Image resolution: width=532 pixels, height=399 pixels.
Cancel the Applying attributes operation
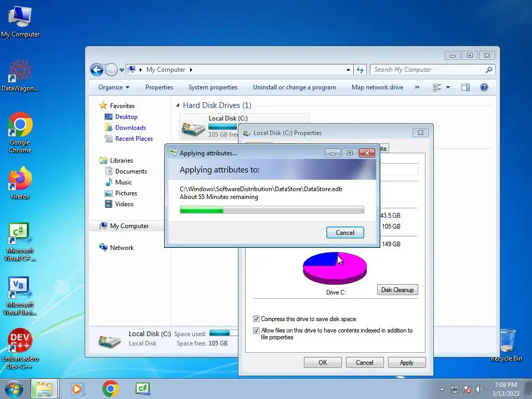(345, 232)
